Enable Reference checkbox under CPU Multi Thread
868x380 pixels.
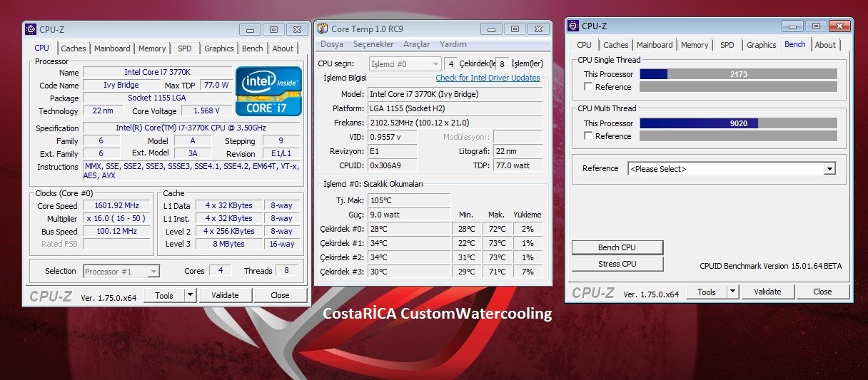tap(588, 135)
